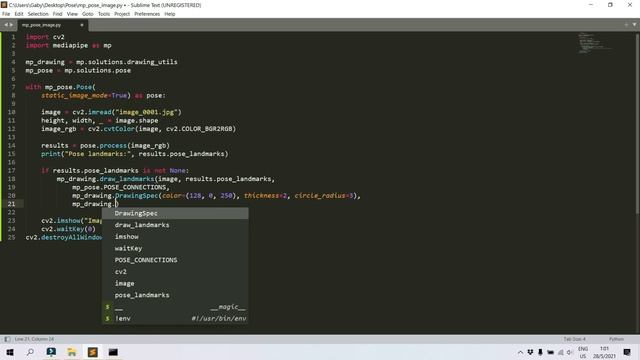The height and width of the screenshot is (360, 640).
Task: Click the Line 21, Column status text
Action: (34, 339)
